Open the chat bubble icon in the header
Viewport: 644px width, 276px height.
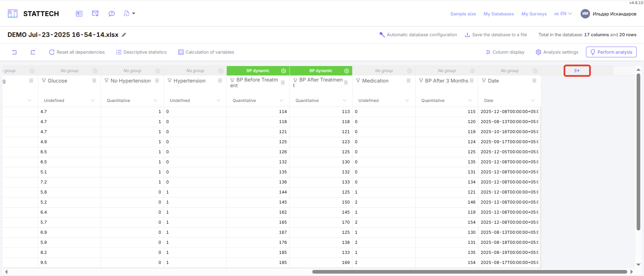click(112, 13)
